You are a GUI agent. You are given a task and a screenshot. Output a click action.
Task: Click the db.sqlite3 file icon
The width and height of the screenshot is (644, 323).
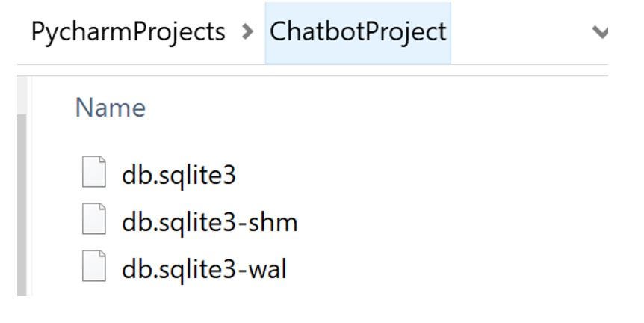click(93, 174)
